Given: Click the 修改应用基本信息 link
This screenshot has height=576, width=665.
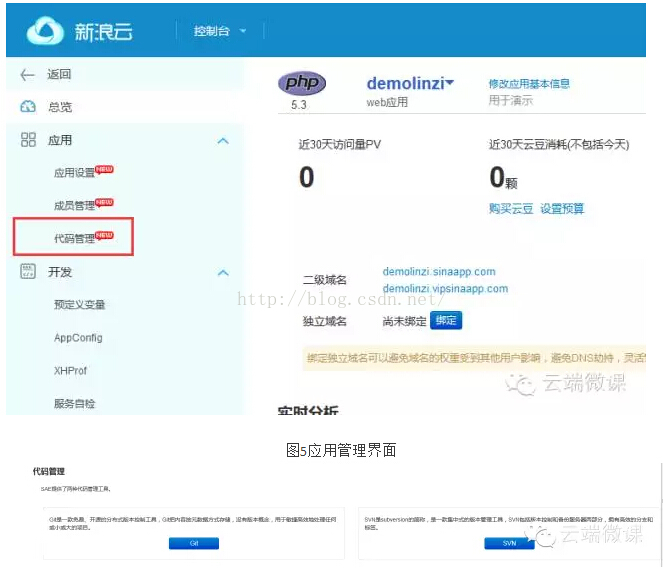Looking at the screenshot, I should (529, 84).
